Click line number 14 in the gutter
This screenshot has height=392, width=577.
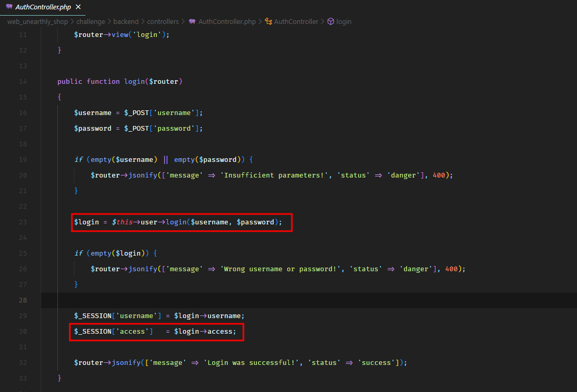pos(22,82)
